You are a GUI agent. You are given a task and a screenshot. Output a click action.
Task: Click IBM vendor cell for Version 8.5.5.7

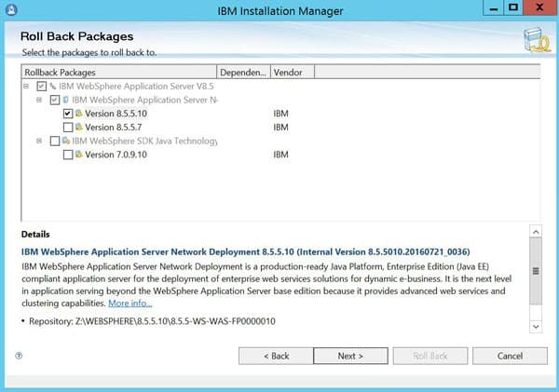[281, 128]
